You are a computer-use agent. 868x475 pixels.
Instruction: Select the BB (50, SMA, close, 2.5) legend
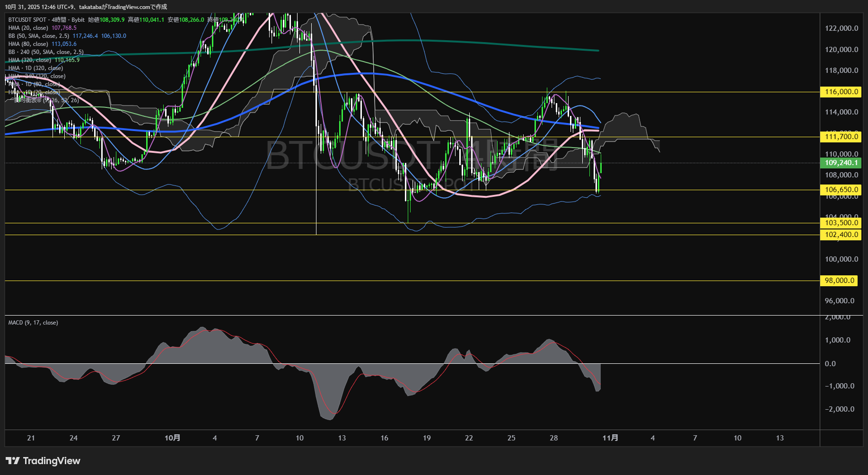point(38,36)
